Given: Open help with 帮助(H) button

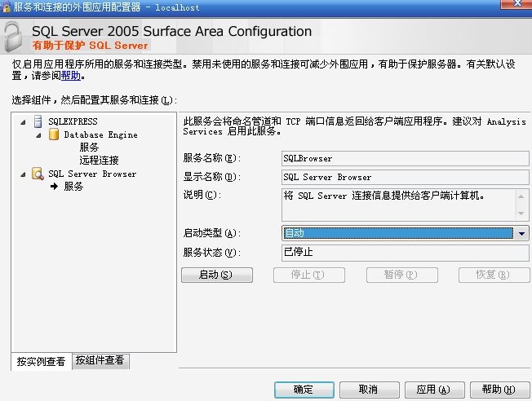Looking at the screenshot, I should point(499,390).
